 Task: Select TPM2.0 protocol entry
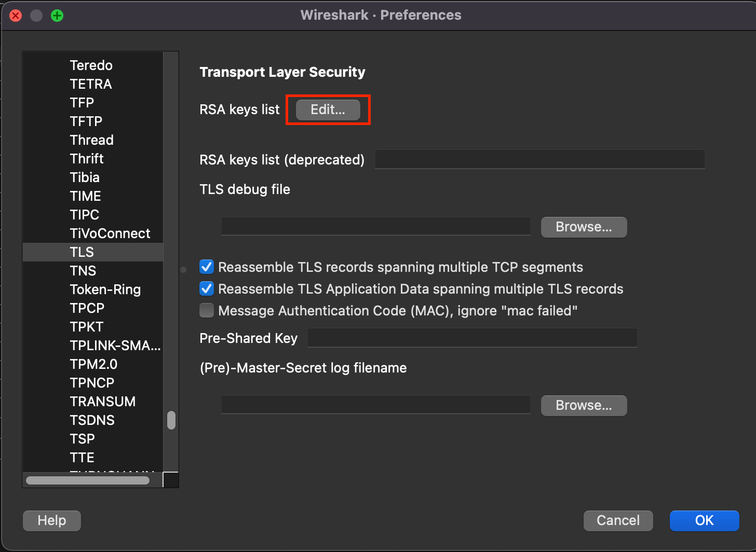click(93, 364)
